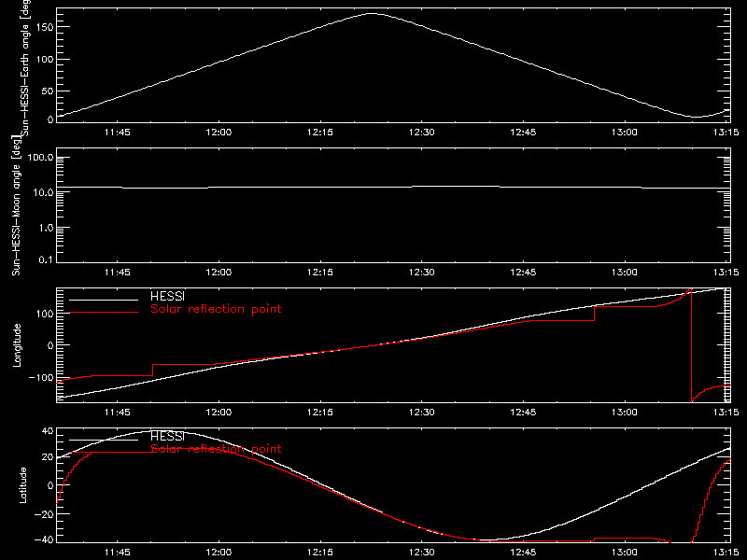Click the 100.0 tick on Moon angle axis

(40, 158)
